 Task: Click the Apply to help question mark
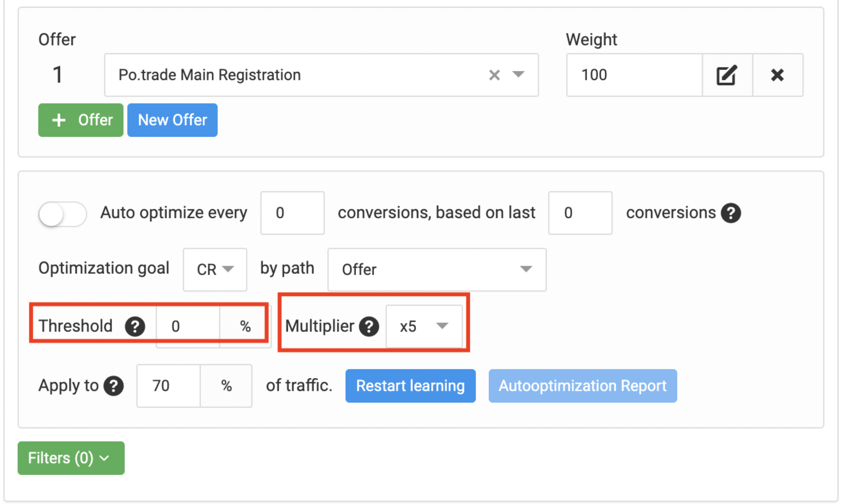(114, 386)
